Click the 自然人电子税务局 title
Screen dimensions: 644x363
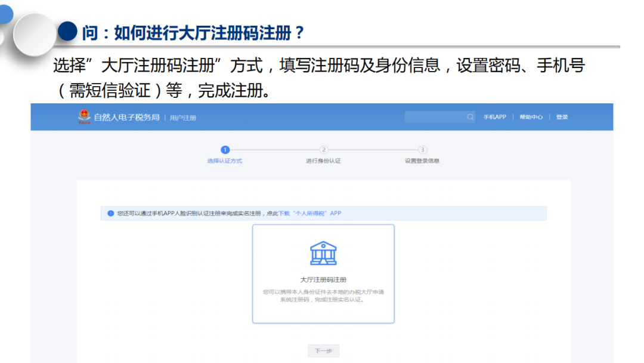[126, 118]
